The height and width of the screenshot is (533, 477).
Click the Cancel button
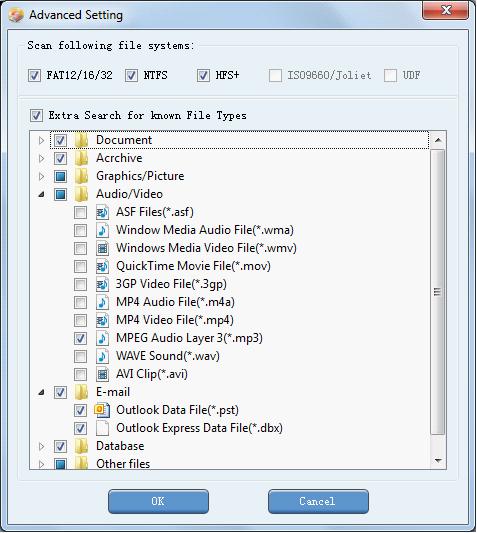tap(318, 501)
